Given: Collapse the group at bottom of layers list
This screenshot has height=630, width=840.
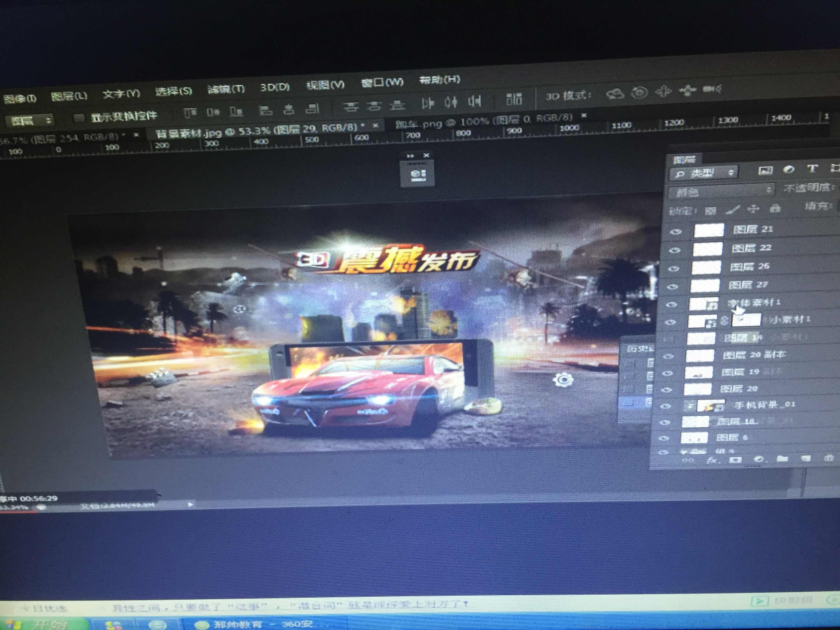Looking at the screenshot, I should 684,452.
